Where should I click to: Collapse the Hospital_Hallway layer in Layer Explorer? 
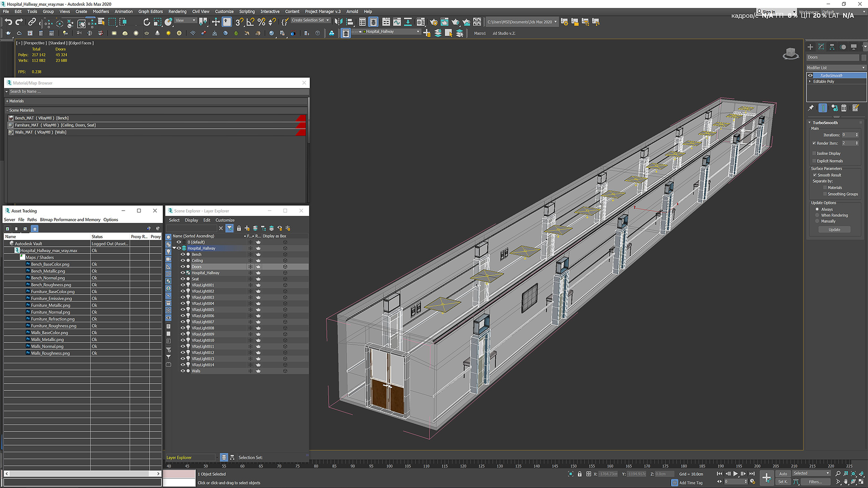pos(175,248)
